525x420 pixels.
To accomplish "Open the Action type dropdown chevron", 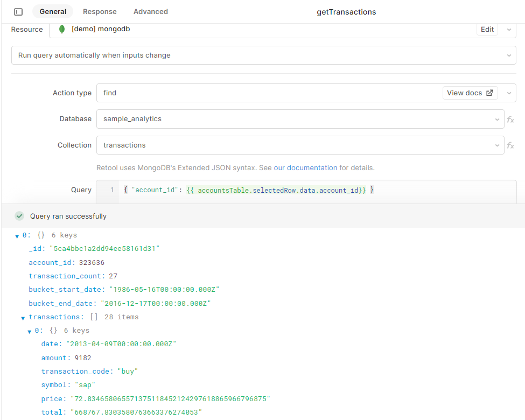I will pos(508,93).
